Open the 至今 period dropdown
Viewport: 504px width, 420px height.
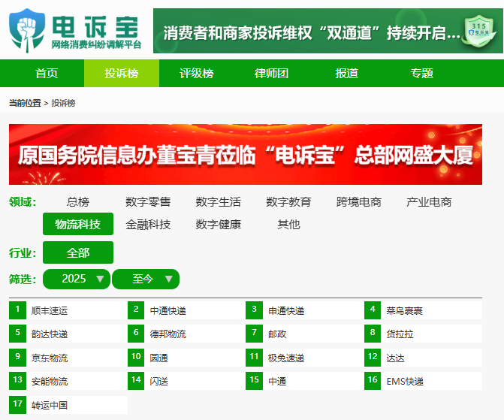click(x=146, y=279)
